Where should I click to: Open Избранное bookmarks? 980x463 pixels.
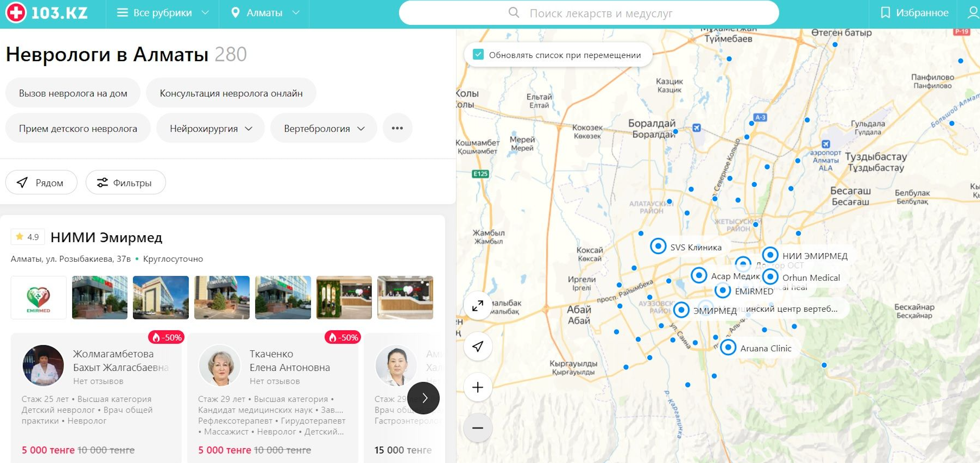(x=915, y=13)
